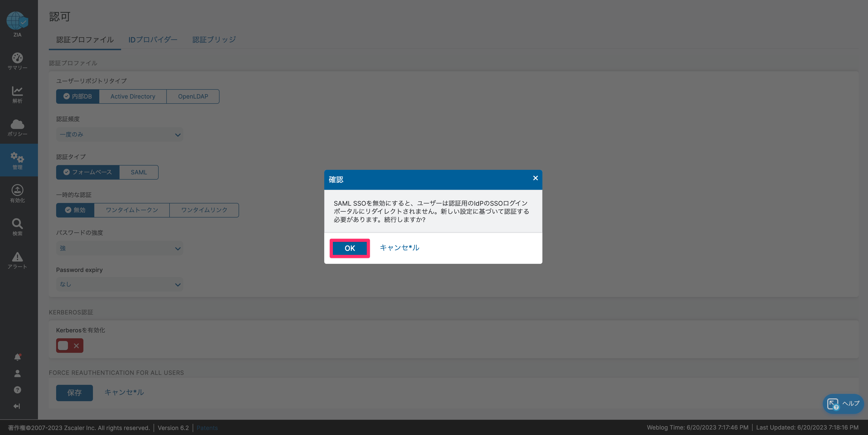Click the SAML SSO warning message text
The height and width of the screenshot is (435, 868).
point(431,211)
